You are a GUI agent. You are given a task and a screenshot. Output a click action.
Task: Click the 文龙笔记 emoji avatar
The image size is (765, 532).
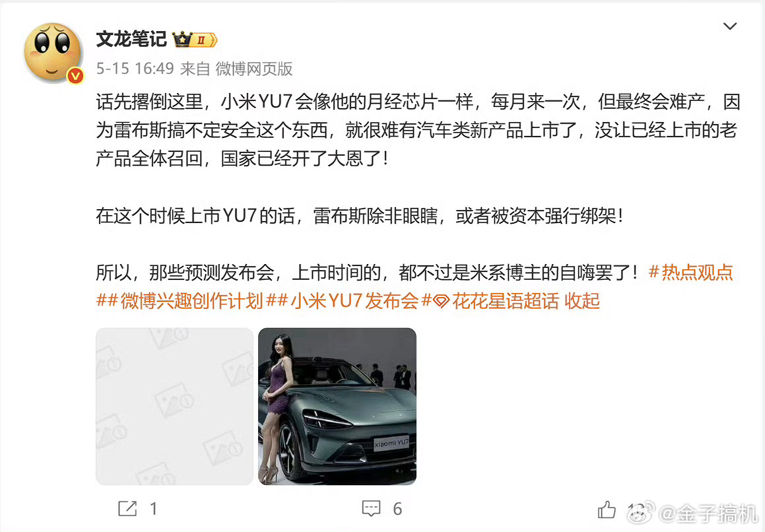53,53
